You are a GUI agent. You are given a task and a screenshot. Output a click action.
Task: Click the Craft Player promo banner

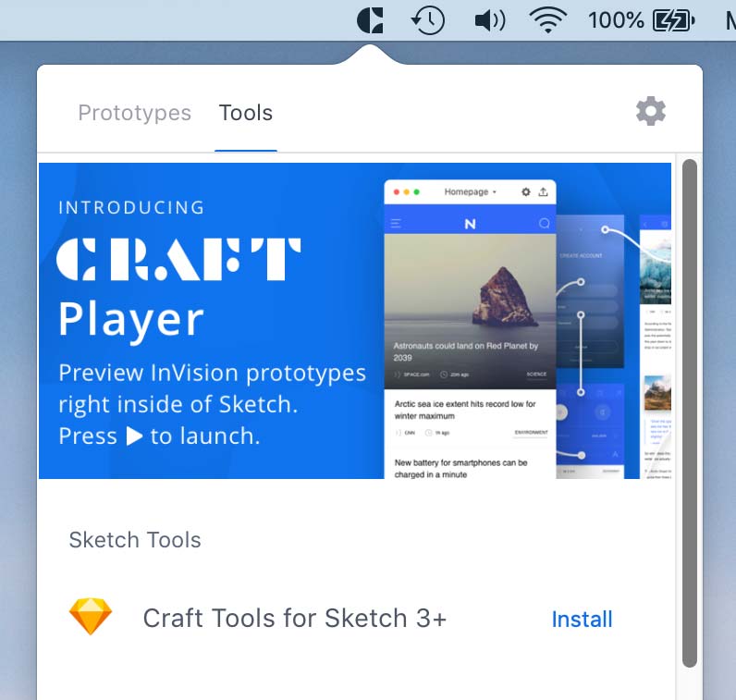[355, 321]
